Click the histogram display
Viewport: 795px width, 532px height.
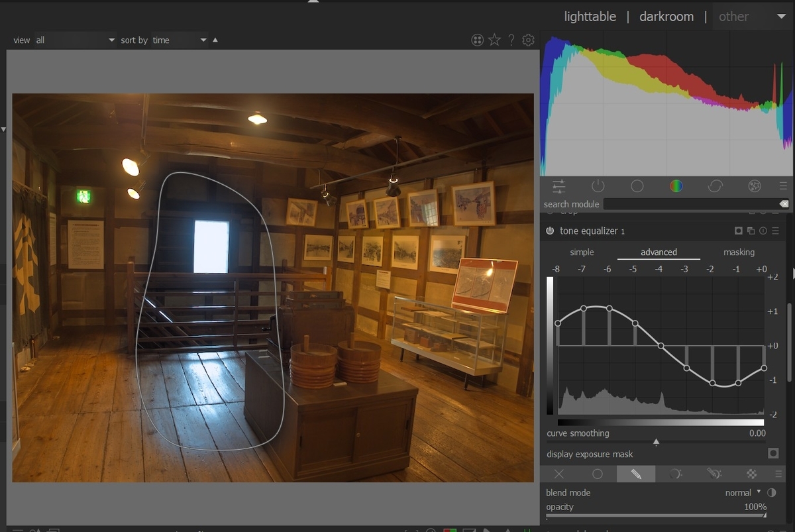[666, 103]
